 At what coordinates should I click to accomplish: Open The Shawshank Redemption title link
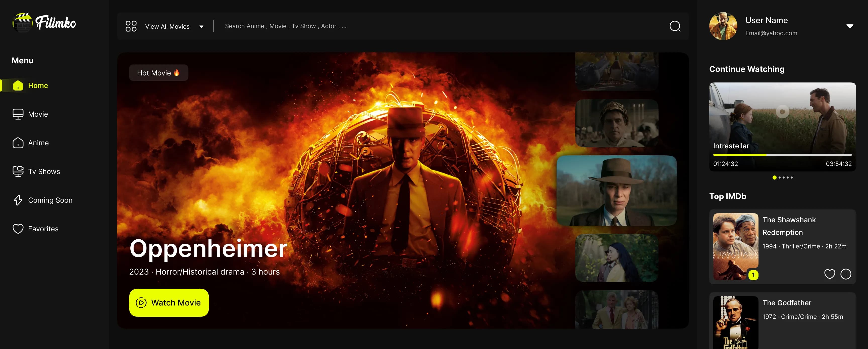tap(789, 226)
